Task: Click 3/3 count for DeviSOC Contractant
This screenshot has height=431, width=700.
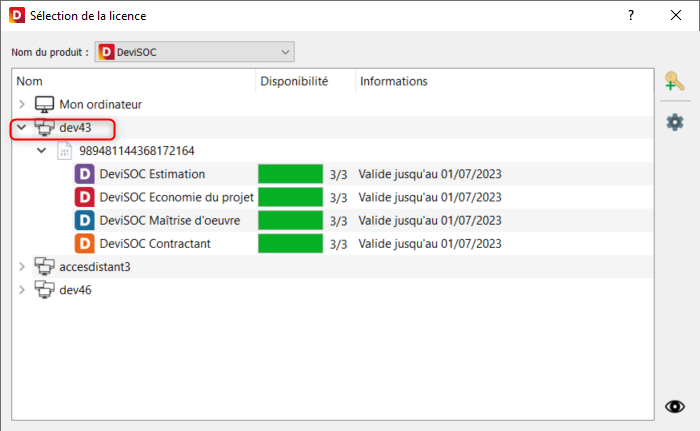Action: pyautogui.click(x=338, y=244)
